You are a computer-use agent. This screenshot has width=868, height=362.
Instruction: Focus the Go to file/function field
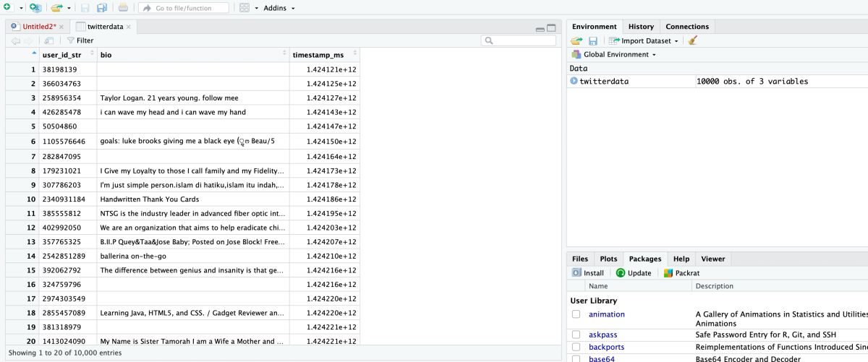pyautogui.click(x=184, y=8)
